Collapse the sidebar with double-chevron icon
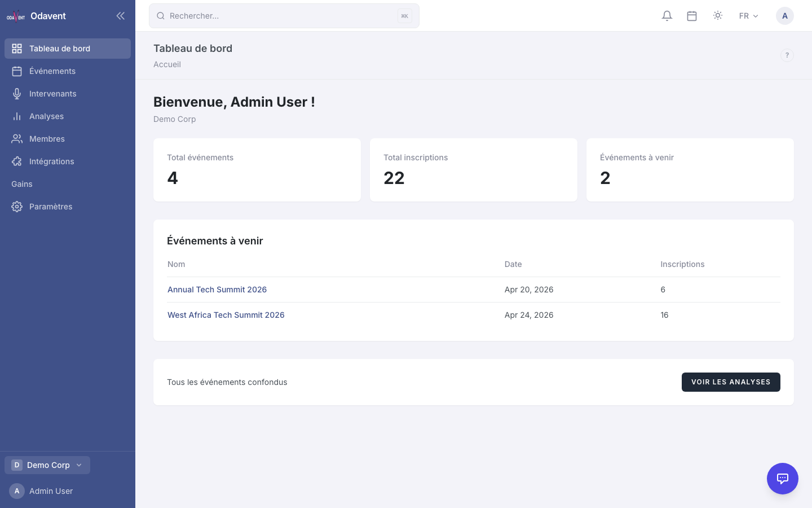Screen dimensions: 812x508 [x=120, y=16]
